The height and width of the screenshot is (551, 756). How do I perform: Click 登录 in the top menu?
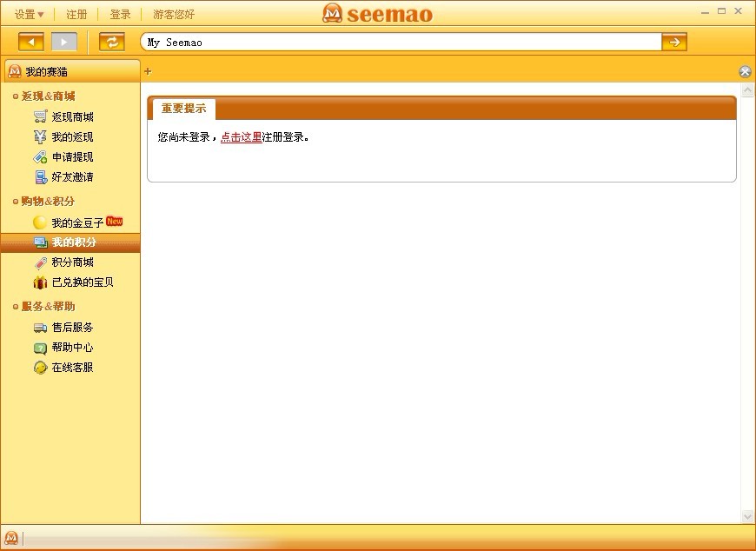(x=120, y=15)
